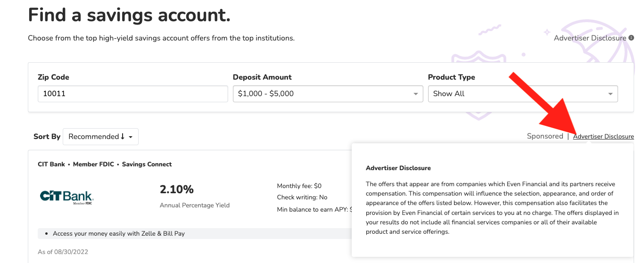Click the Check writing: No detail

pos(302,197)
